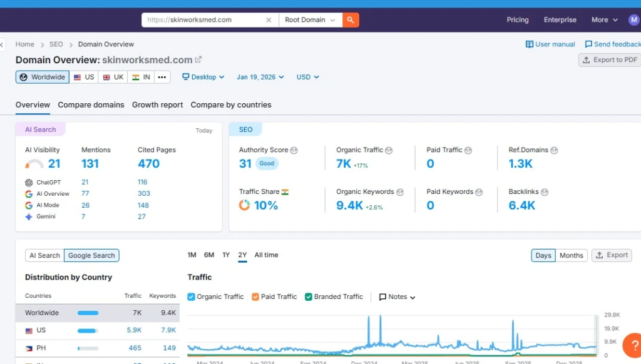Image resolution: width=641 pixels, height=364 pixels.
Task: Click the orange help question mark bubble
Action: tap(633, 345)
